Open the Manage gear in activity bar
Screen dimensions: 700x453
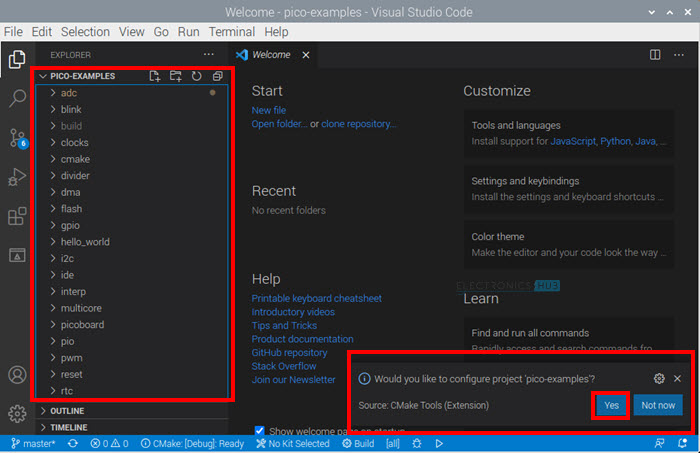tap(17, 413)
